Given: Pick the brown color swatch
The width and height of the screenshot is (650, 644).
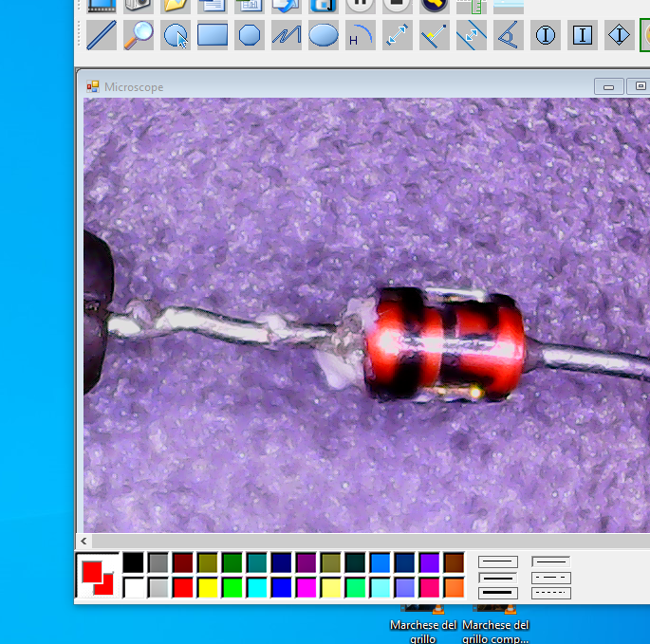Looking at the screenshot, I should [454, 562].
